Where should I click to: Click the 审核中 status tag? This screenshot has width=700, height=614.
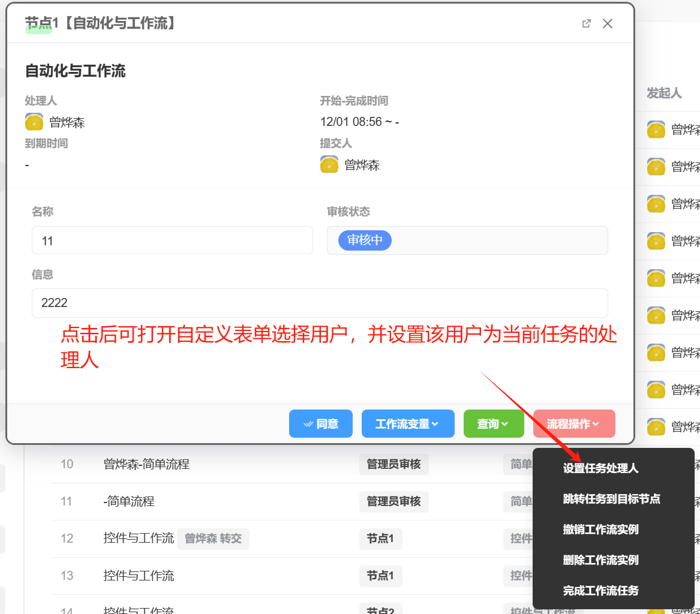point(365,240)
